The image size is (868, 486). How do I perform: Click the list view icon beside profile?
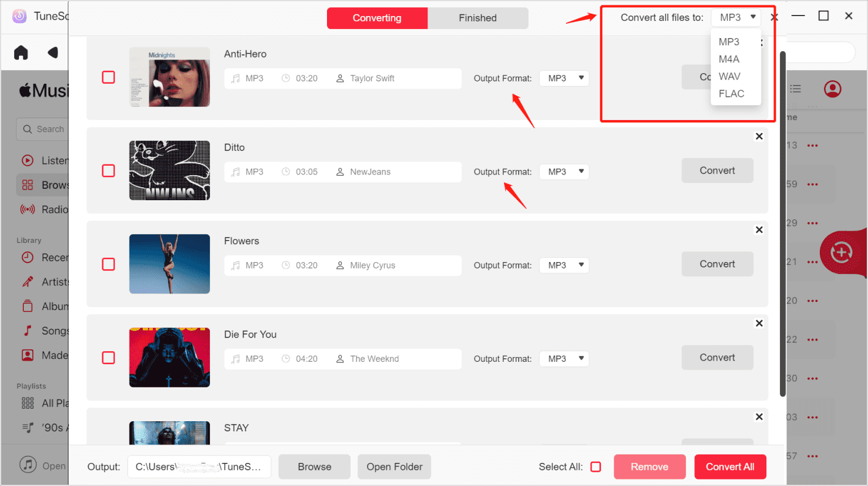(795, 89)
